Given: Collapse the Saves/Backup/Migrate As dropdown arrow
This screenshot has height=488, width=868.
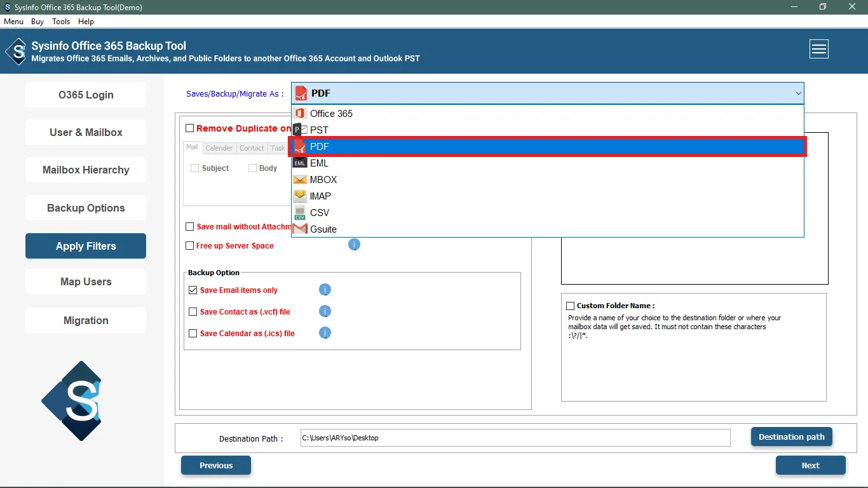Looking at the screenshot, I should point(798,93).
